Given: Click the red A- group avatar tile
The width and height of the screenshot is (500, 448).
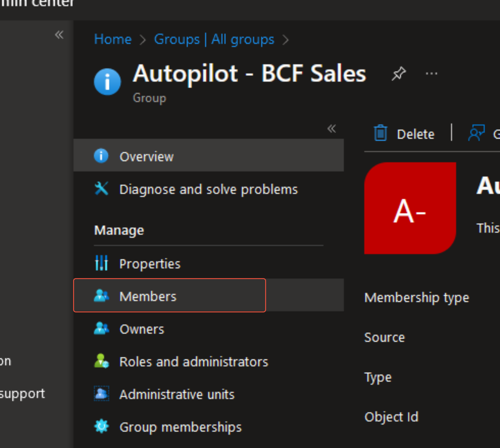Looking at the screenshot, I should (410, 208).
